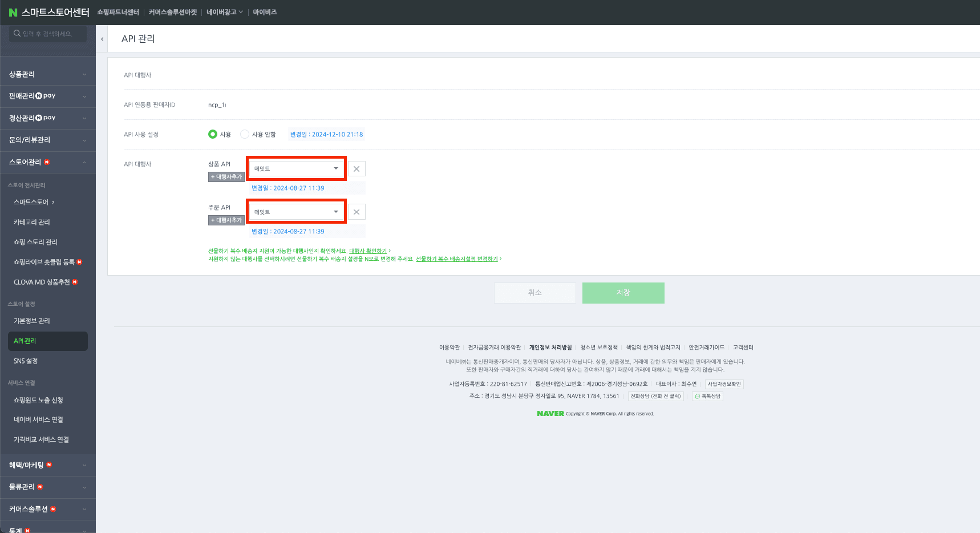Click the ncp_1 seller ID value
Viewport: 980px width, 533px height.
[x=217, y=105]
